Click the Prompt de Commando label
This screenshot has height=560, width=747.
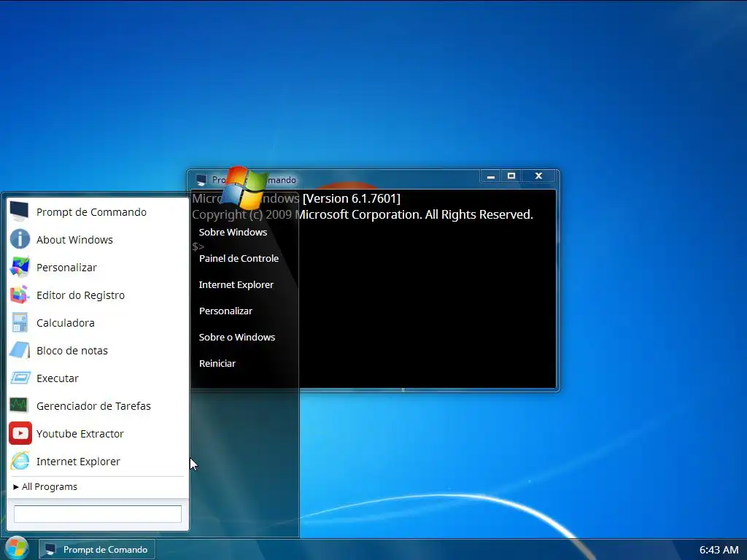coord(91,212)
